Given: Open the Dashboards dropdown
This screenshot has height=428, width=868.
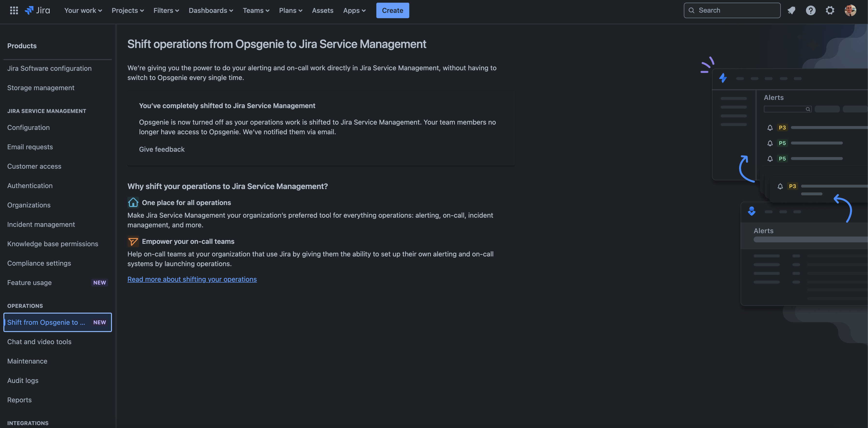Looking at the screenshot, I should coord(210,10).
